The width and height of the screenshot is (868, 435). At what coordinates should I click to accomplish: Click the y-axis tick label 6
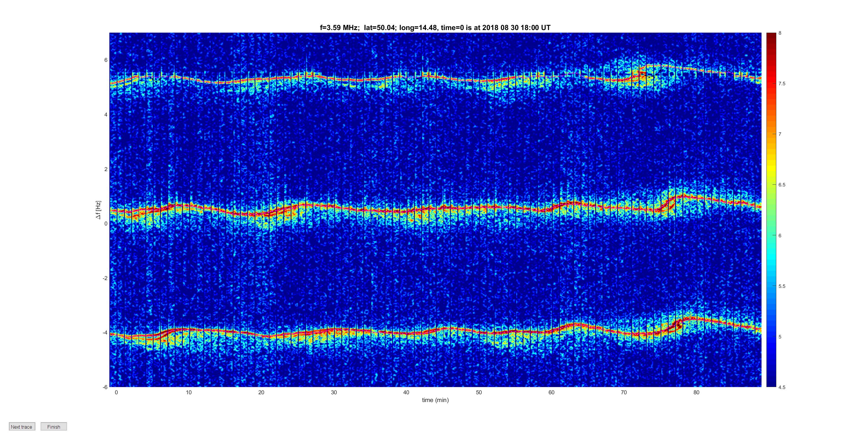[x=106, y=60]
